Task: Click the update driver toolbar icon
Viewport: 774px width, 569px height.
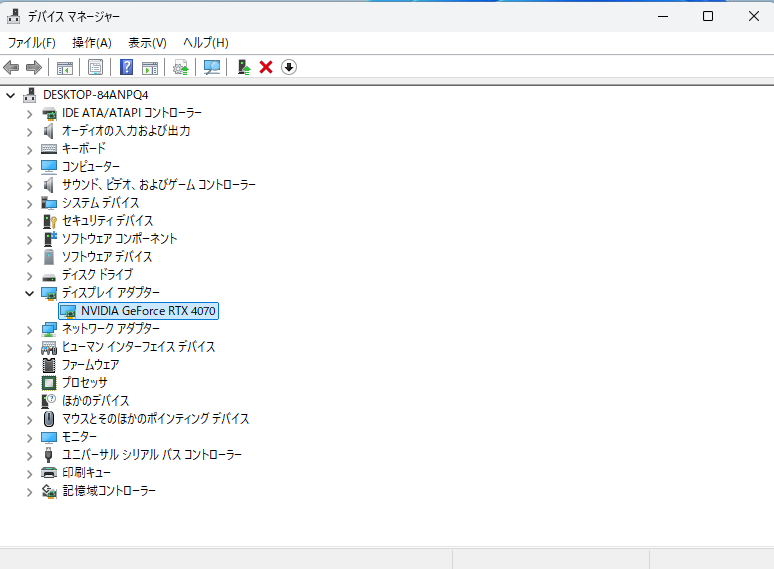Action: tap(180, 67)
